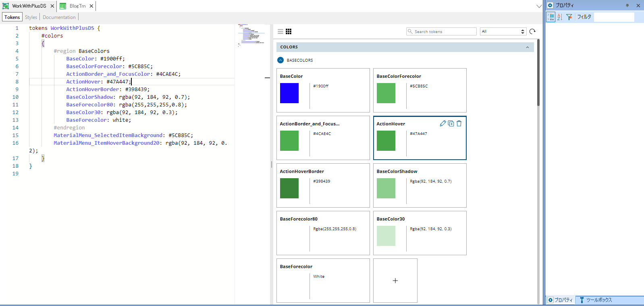
Task: Close the BlogTrn tab
Action: pos(91,6)
